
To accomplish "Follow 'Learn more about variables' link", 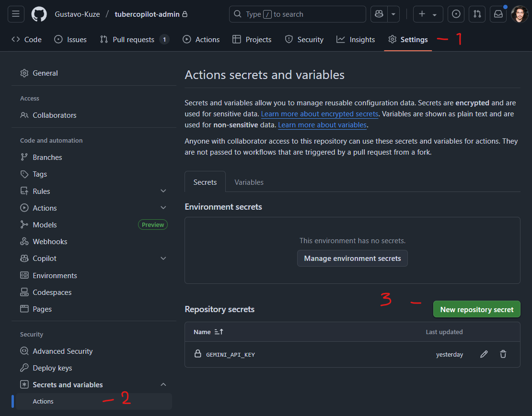I will [x=323, y=125].
